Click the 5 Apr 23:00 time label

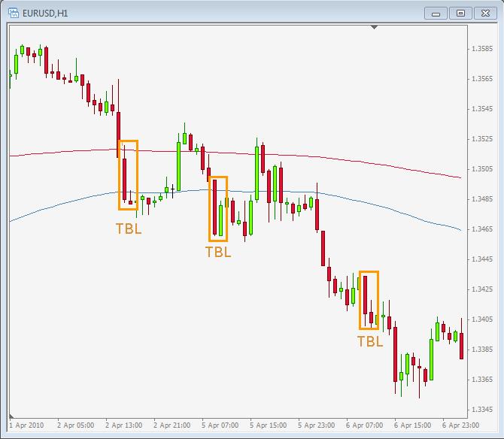pyautogui.click(x=316, y=425)
